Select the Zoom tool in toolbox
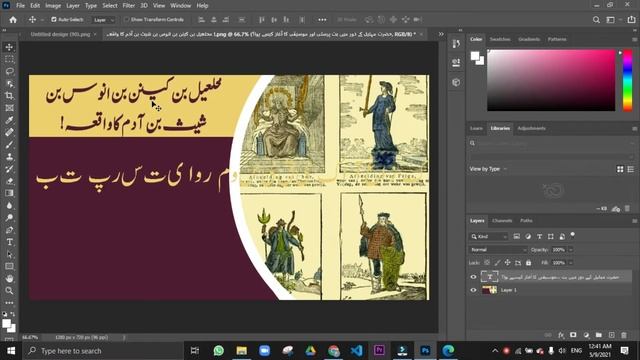The image size is (640, 360). point(9,291)
